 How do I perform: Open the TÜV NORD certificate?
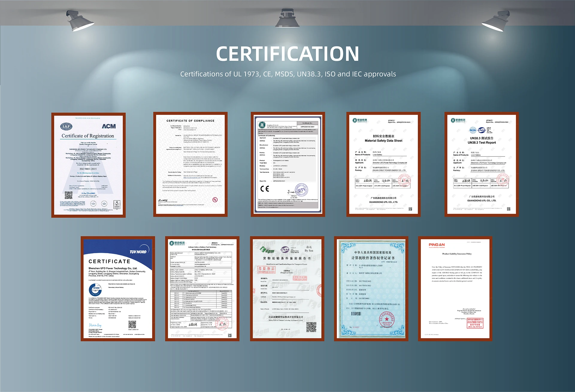tap(118, 289)
